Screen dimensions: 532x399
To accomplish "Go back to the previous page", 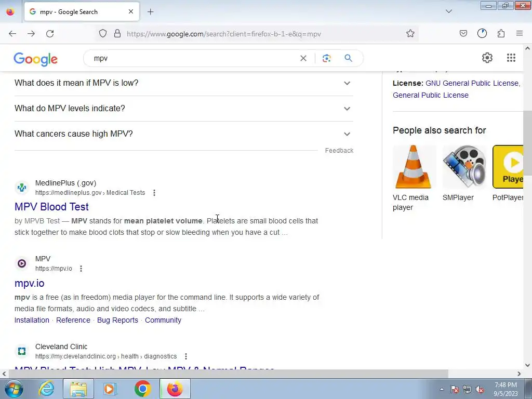I will pos(12,34).
